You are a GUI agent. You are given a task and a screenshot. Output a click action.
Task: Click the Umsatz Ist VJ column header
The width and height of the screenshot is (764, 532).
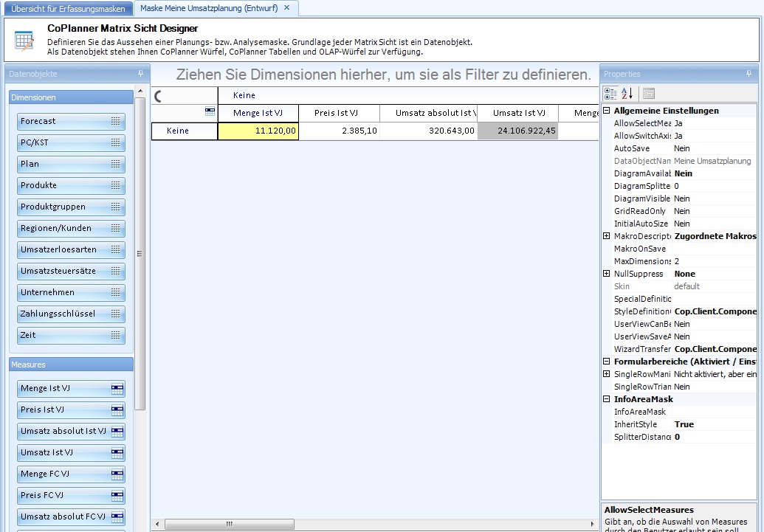518,113
